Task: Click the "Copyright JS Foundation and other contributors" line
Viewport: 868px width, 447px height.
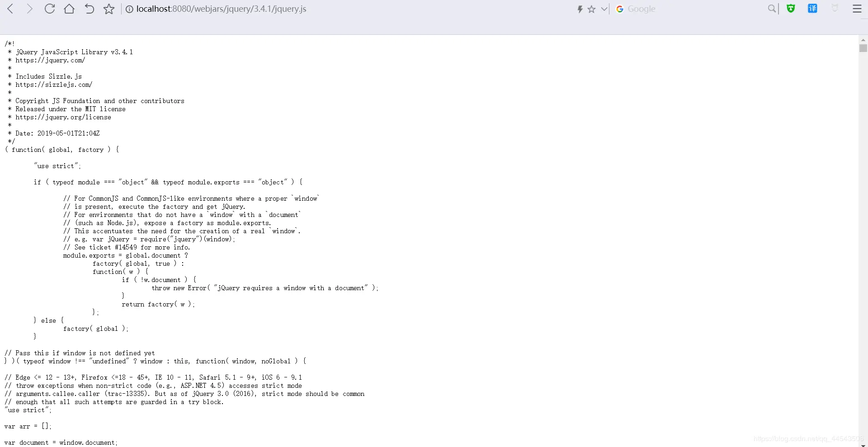Action: tap(100, 101)
